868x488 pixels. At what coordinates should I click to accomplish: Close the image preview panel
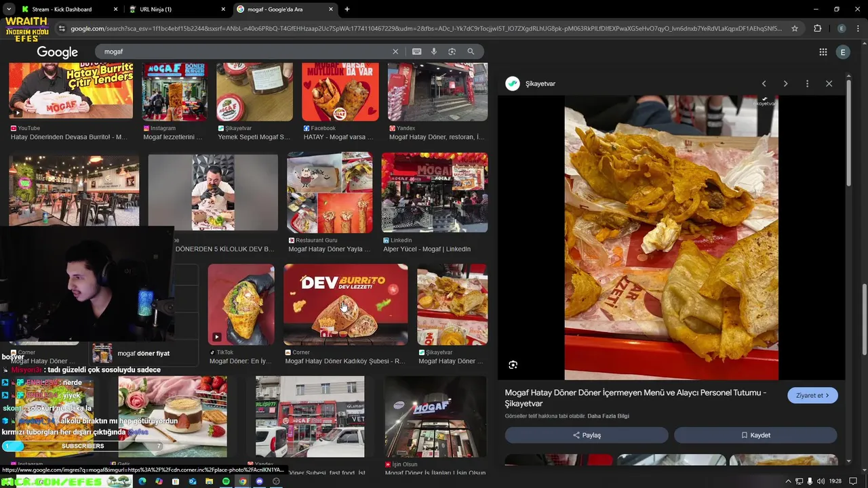pyautogui.click(x=829, y=83)
